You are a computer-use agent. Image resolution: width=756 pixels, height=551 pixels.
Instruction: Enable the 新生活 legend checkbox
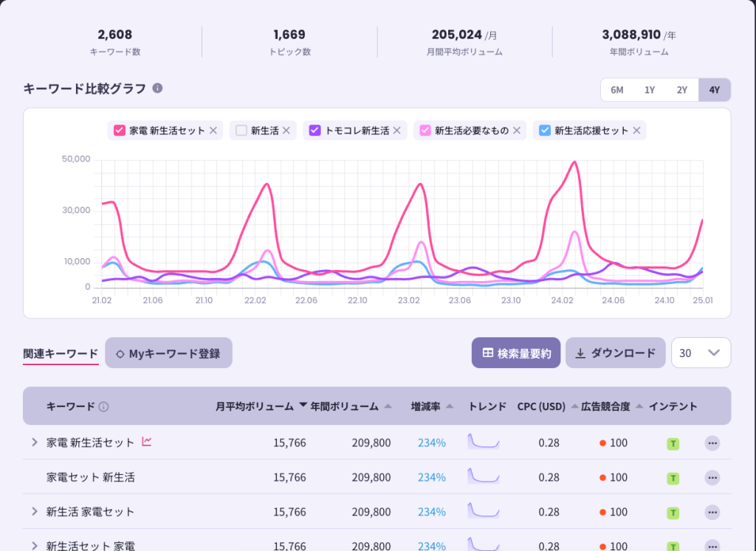click(x=241, y=131)
